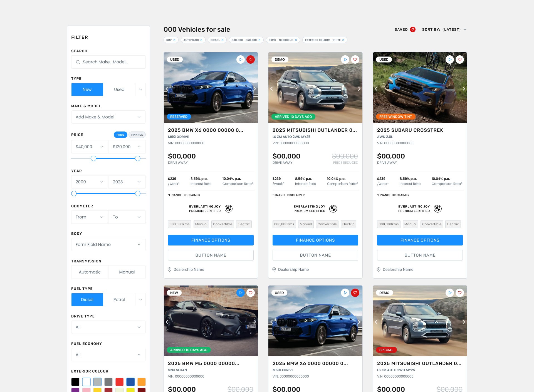Click Finance Options on BMW X6 card
Image resolution: width=534 pixels, height=392 pixels.
(x=211, y=240)
